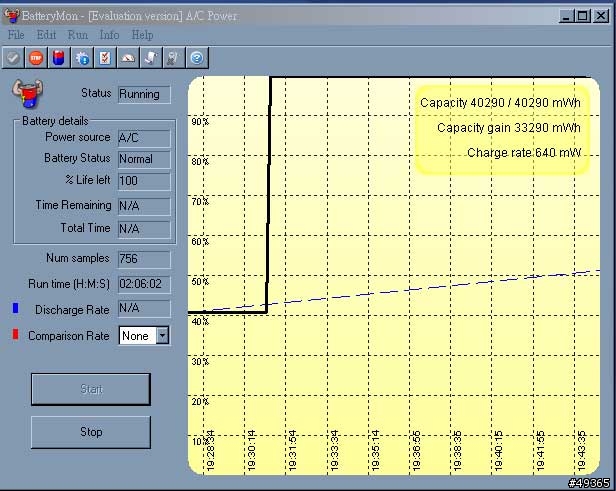Click the Capacity 40290 / 40290 mWh text
This screenshot has height=491, width=616.
tap(500, 103)
